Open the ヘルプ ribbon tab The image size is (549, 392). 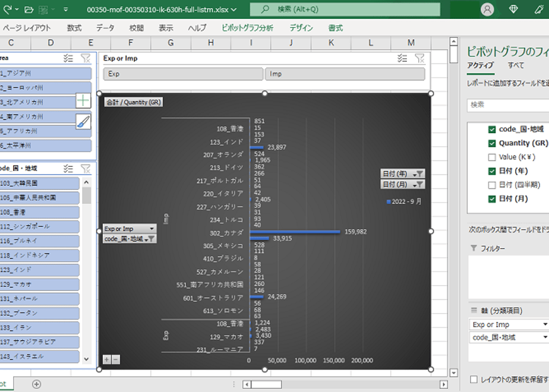[x=197, y=28]
